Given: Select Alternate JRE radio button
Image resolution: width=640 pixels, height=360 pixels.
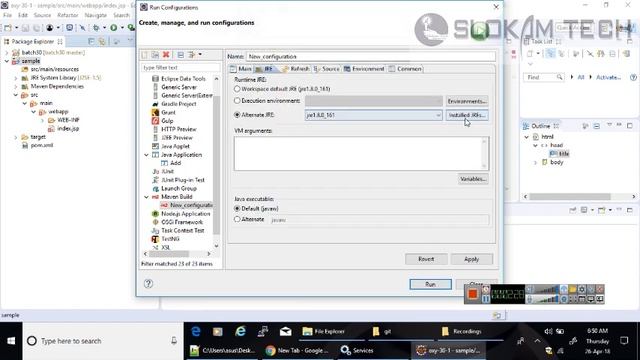Looking at the screenshot, I should coord(237,115).
